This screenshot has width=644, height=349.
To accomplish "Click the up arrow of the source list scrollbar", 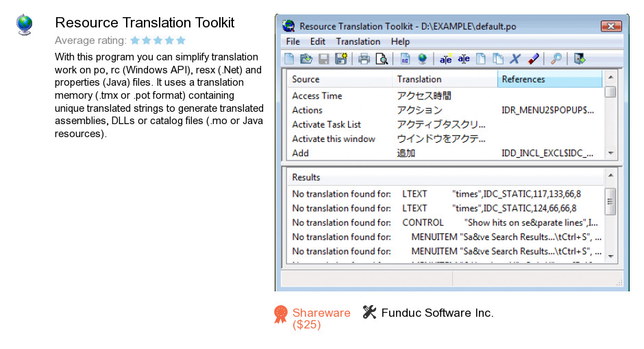I will 610,77.
